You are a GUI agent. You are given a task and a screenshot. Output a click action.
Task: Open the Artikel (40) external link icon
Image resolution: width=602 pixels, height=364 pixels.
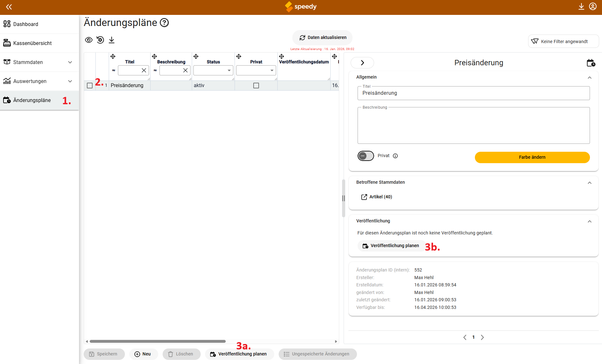click(364, 197)
